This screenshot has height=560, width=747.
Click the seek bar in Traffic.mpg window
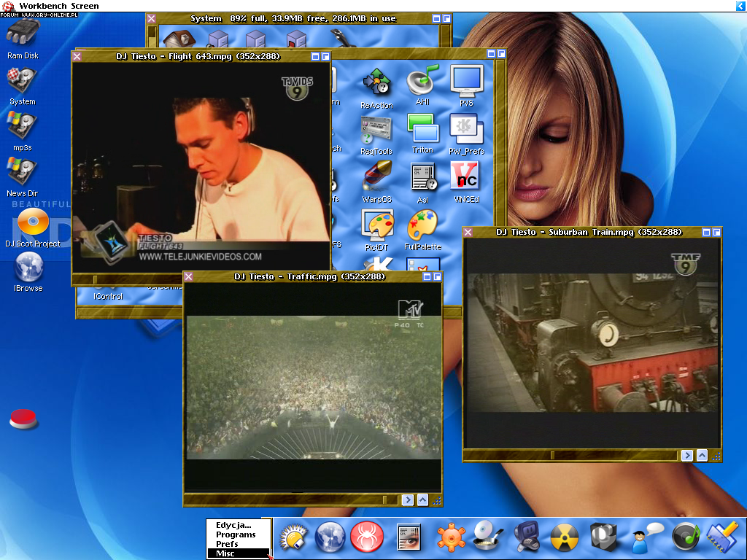tap(292, 499)
